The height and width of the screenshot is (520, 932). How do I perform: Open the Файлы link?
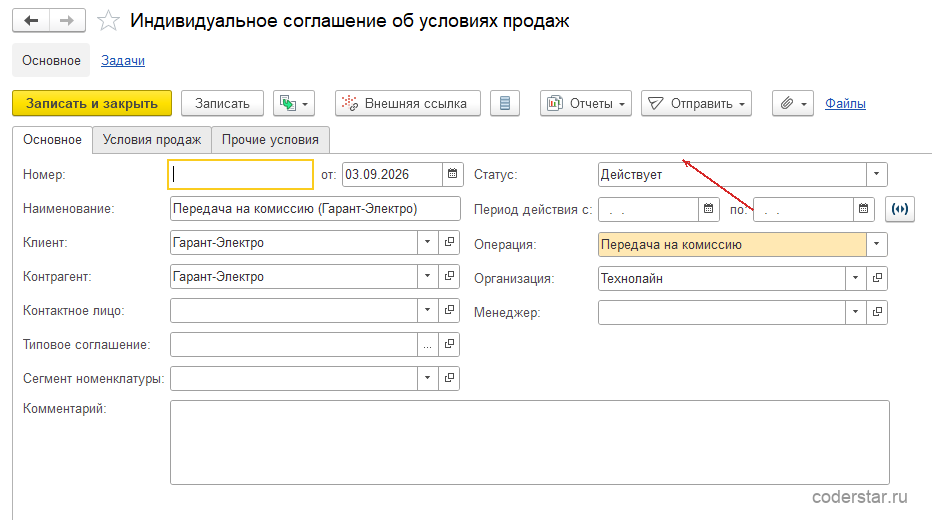[x=845, y=103]
